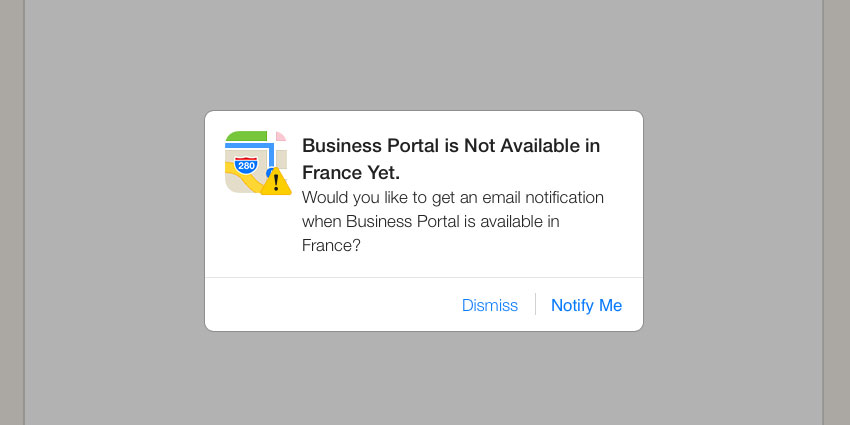Click the vertical separator between Dismiss and Notify Me
This screenshot has width=850, height=425.
click(535, 304)
